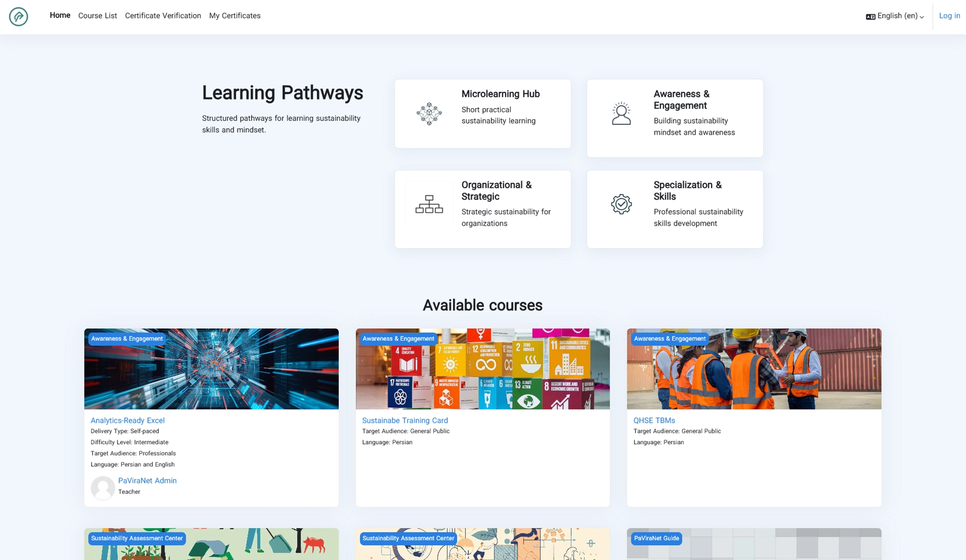Click the PaViraNet site logo
This screenshot has width=966, height=560.
tap(19, 17)
